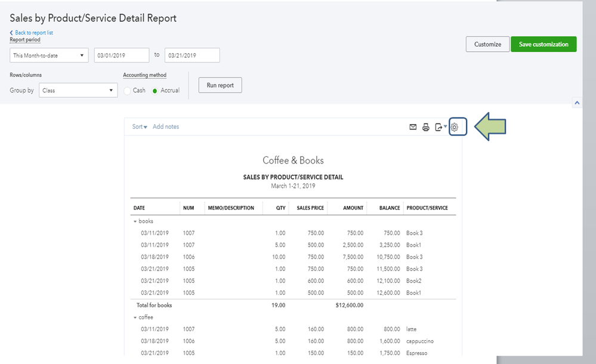Click the back arrow near report list
The height and width of the screenshot is (364, 596).
12,33
